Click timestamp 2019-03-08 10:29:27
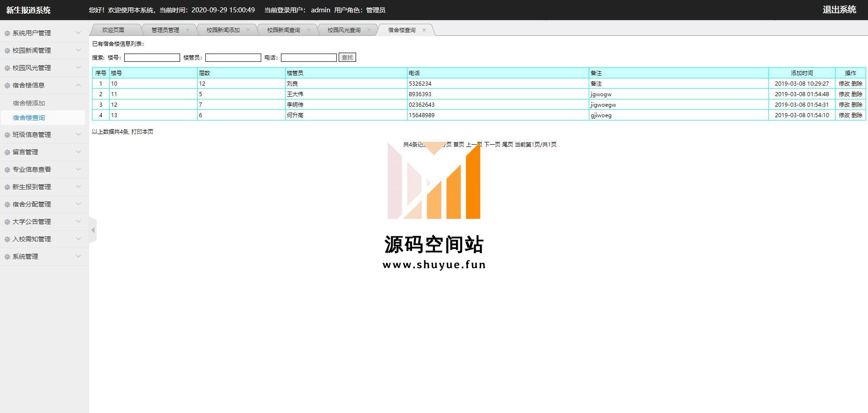This screenshot has width=868, height=413. [802, 83]
